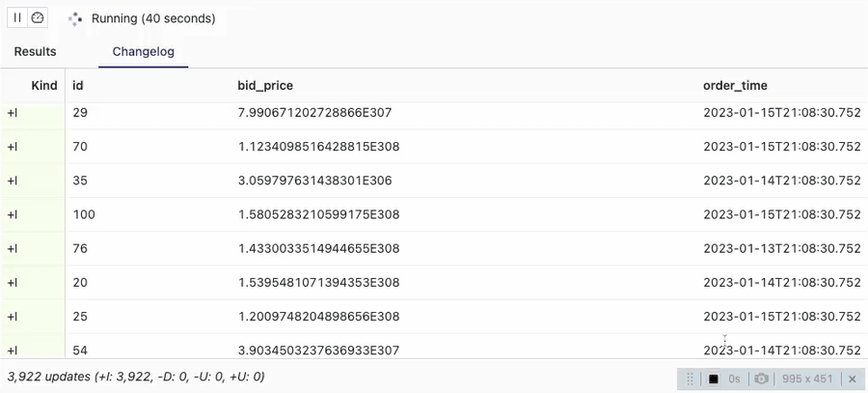The width and height of the screenshot is (868, 393).
Task: Click the Running (40 seconds) status text
Action: [x=153, y=18]
